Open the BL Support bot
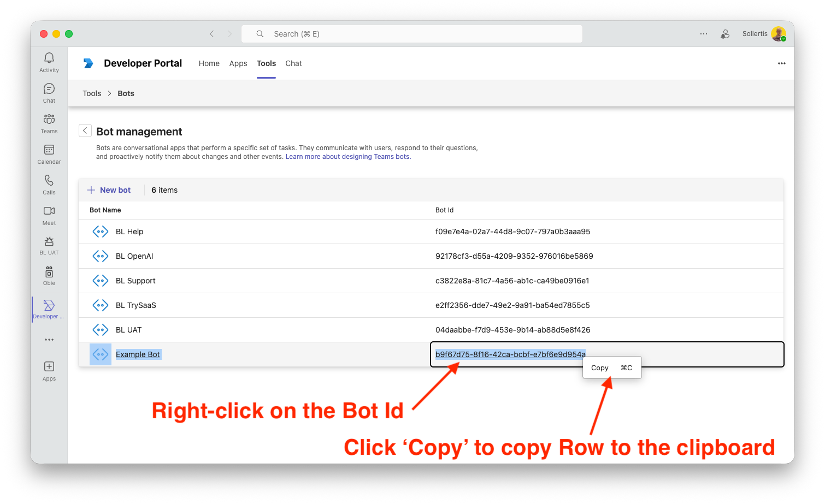This screenshot has height=504, width=825. tap(135, 281)
